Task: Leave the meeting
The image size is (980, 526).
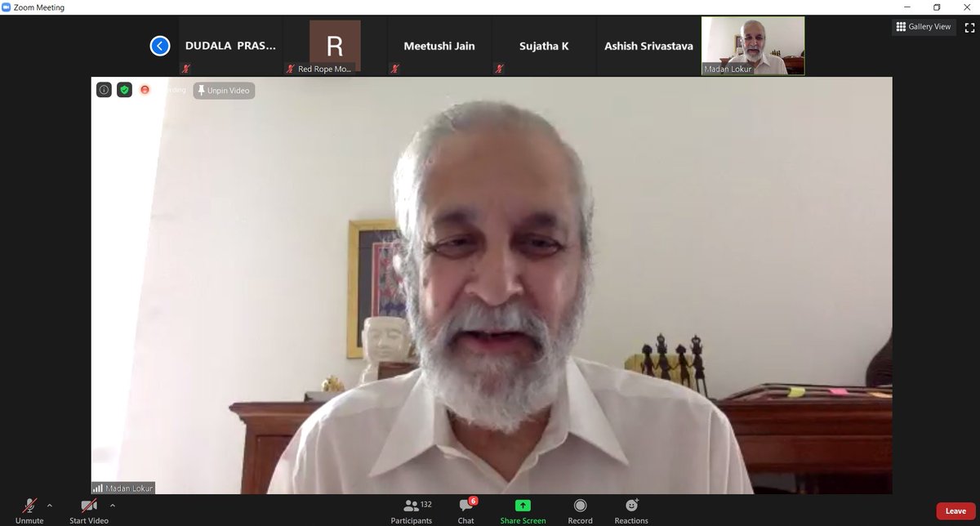Action: click(955, 511)
